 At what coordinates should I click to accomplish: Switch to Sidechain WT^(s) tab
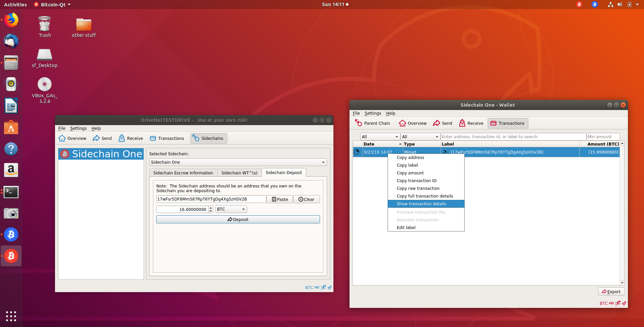pyautogui.click(x=239, y=173)
